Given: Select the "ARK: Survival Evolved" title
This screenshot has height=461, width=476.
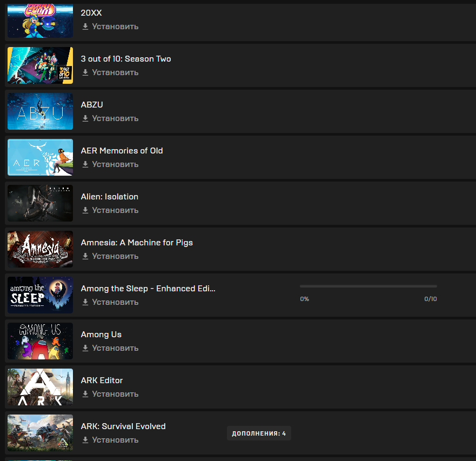Looking at the screenshot, I should click(x=123, y=426).
